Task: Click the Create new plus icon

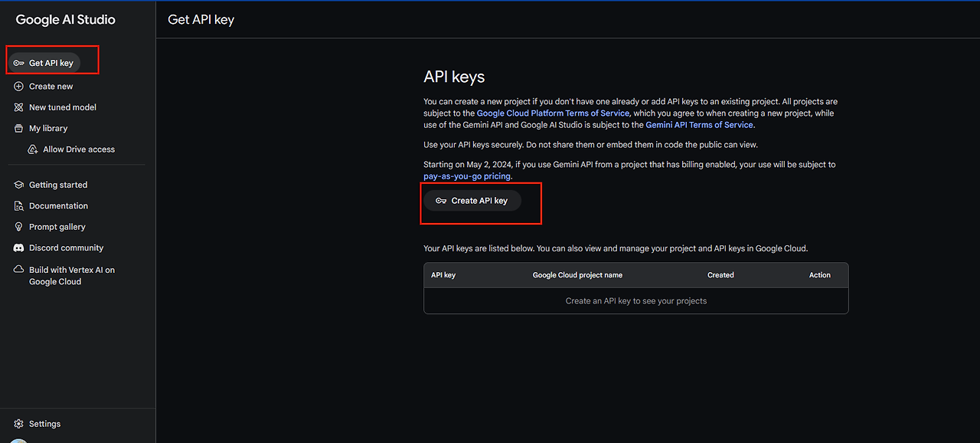Action: [x=18, y=86]
